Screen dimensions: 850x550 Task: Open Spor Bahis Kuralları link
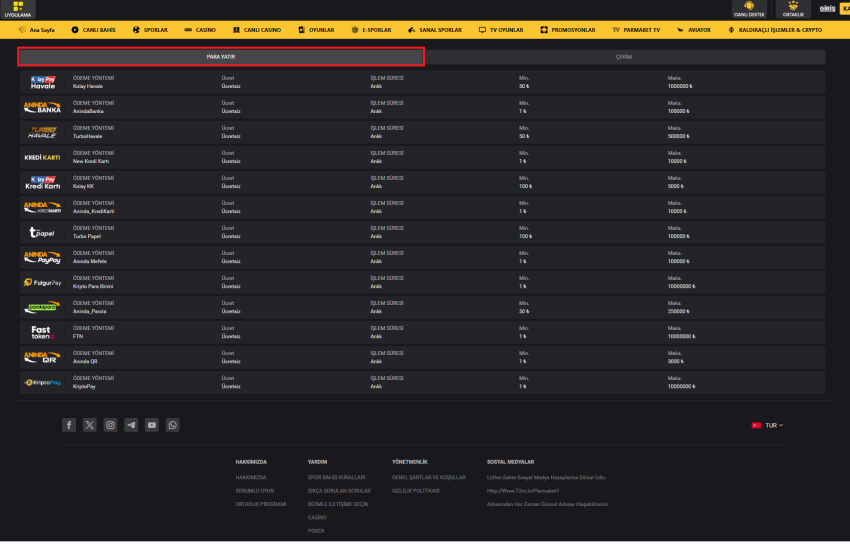(336, 477)
